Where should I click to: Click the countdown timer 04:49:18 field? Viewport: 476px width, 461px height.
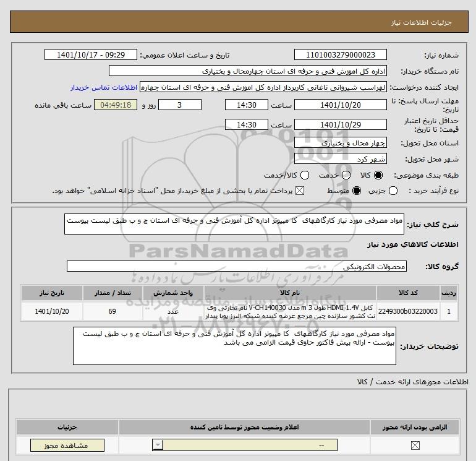116,105
